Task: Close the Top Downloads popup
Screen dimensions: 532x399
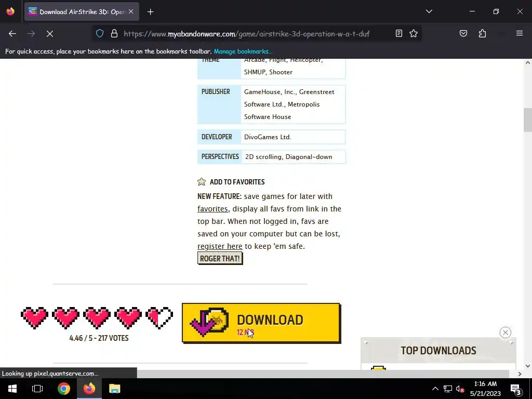Action: 505,332
